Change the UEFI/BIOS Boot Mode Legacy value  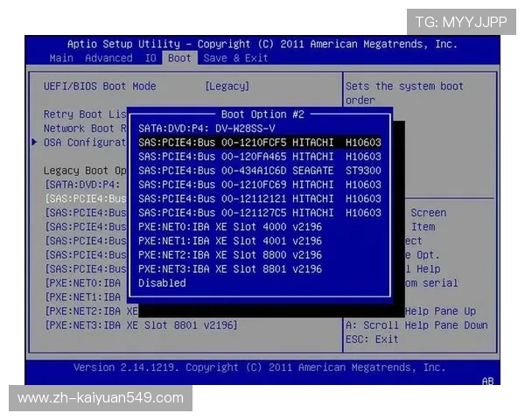[x=227, y=87]
